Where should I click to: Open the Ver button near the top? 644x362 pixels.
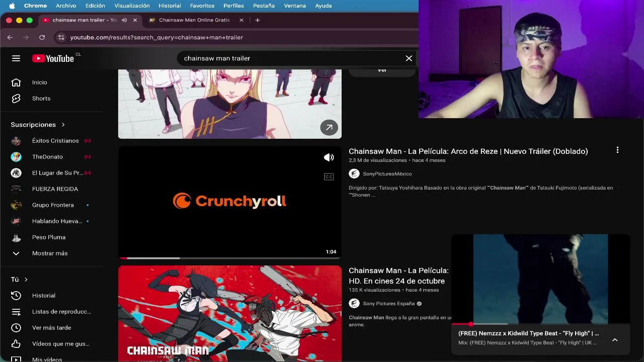(x=382, y=72)
